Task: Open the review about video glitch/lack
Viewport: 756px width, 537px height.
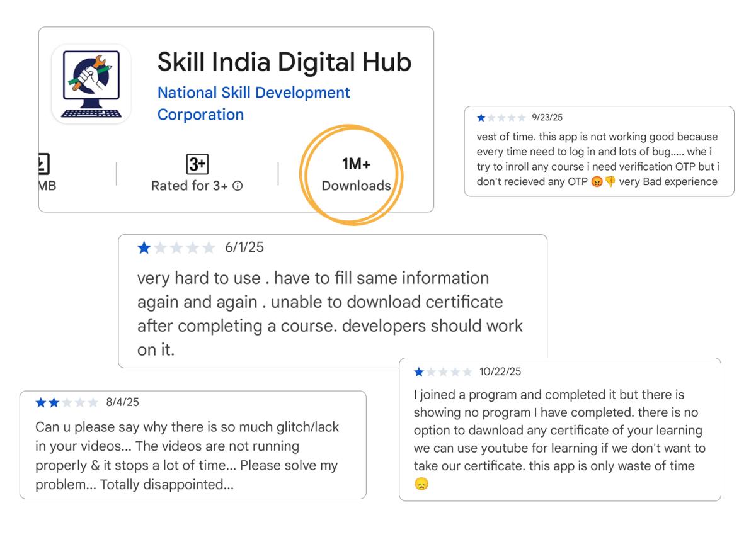Action: (187, 455)
